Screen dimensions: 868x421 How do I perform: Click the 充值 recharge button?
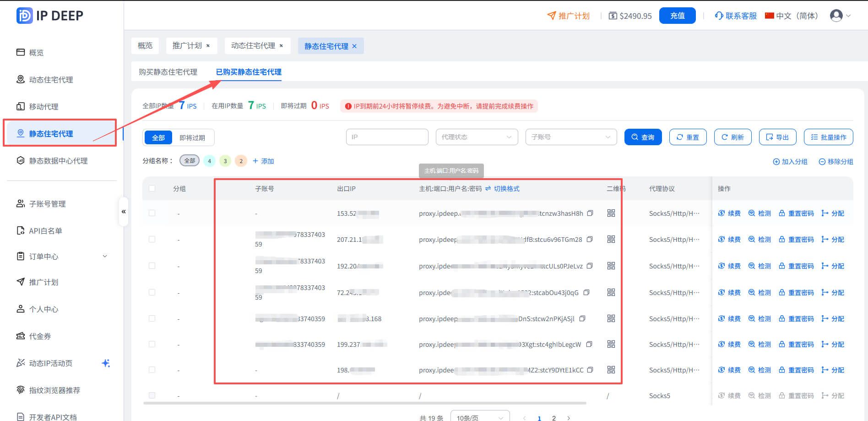coord(678,16)
